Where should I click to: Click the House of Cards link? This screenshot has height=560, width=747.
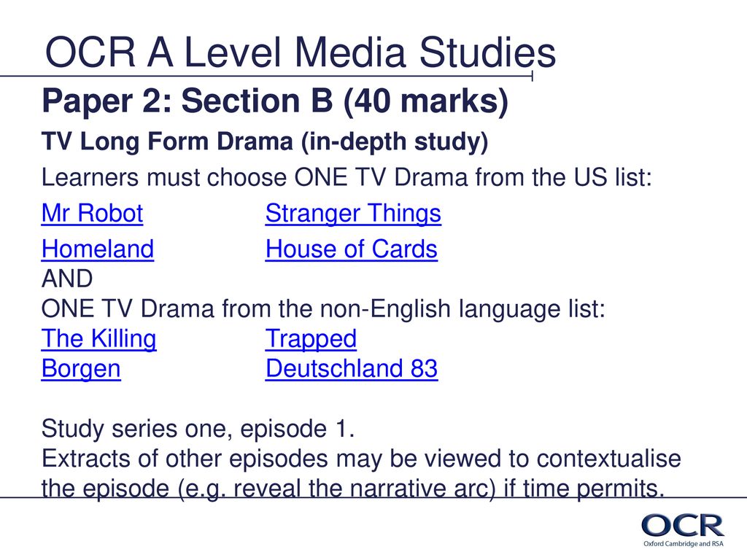point(351,249)
